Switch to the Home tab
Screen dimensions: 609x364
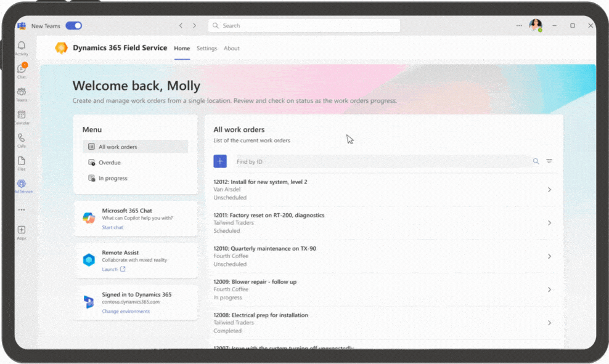182,48
